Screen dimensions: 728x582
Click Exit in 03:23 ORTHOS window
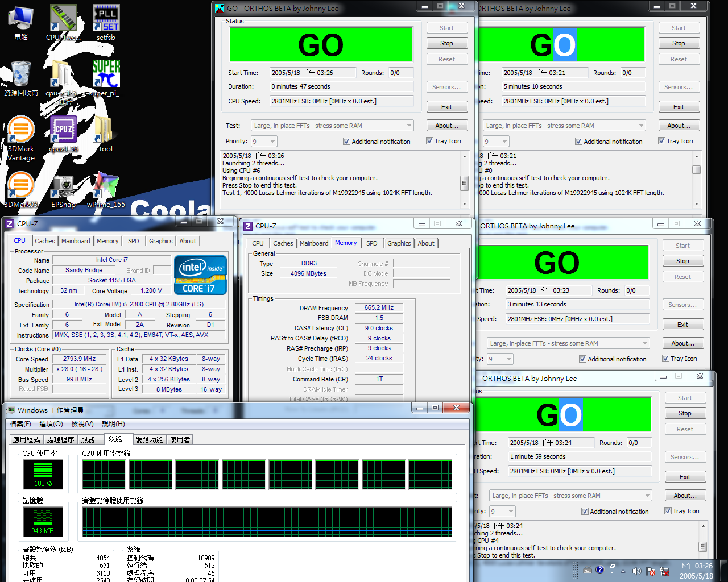tap(683, 325)
